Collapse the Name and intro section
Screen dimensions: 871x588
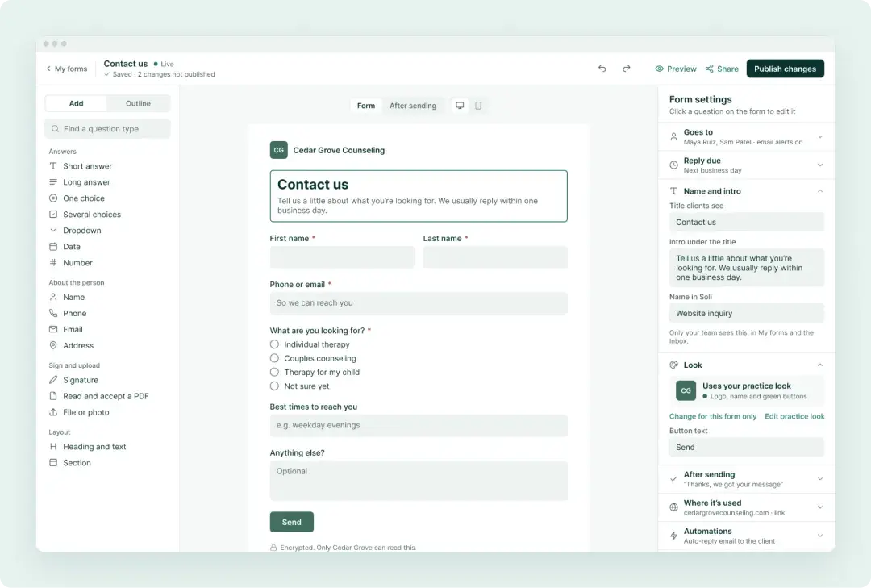tap(746, 191)
